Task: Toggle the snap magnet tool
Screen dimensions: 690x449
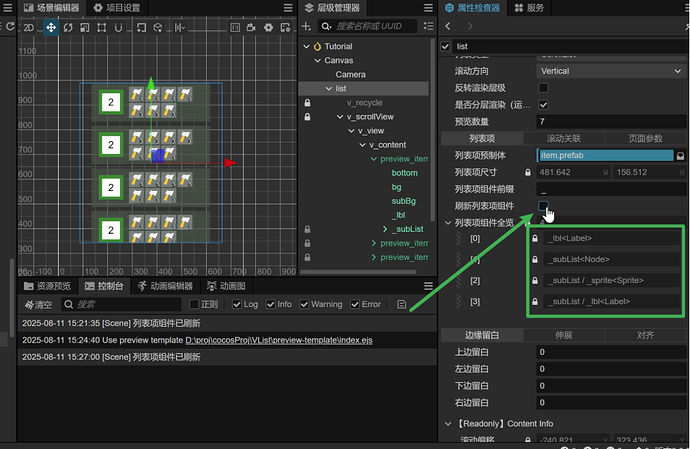Action: [x=118, y=28]
